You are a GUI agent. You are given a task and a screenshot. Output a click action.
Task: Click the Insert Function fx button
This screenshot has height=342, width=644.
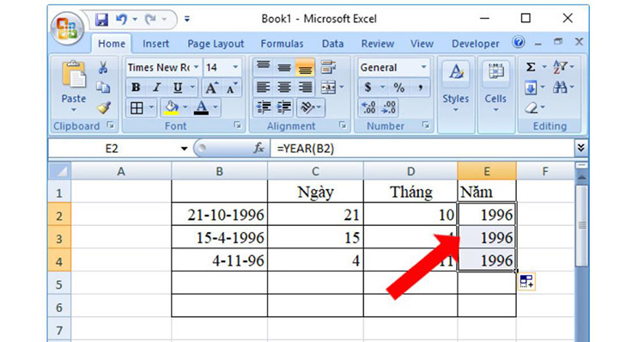tap(258, 148)
